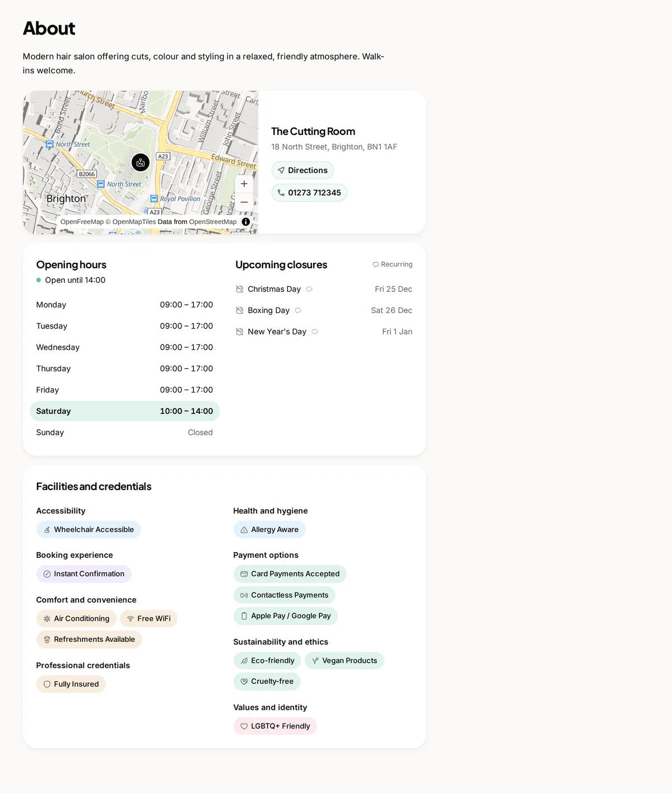Click recurring icon next to Christmas Day
672x793 pixels.
point(309,289)
